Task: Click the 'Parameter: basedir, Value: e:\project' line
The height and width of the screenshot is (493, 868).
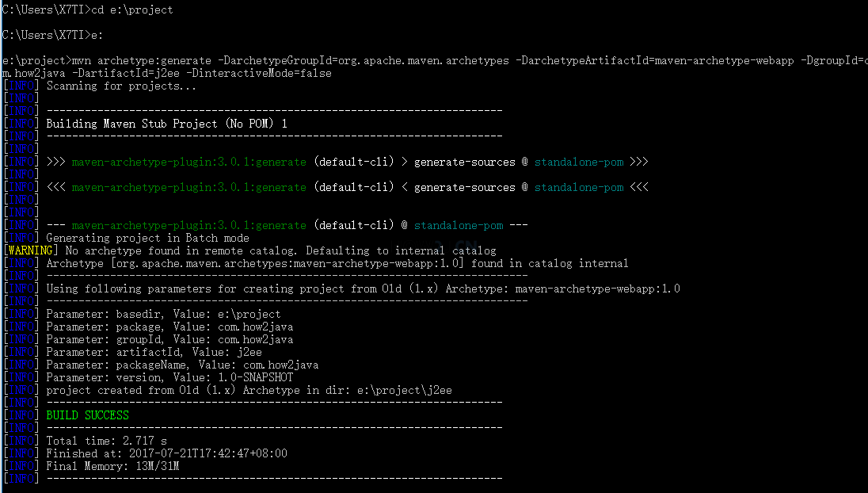Action: click(x=163, y=314)
